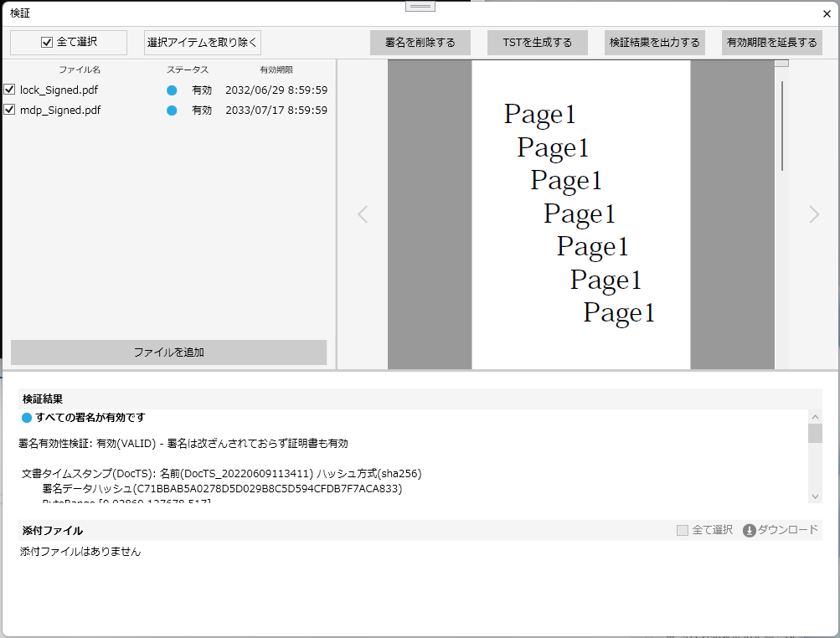
Task: Close the 検証 dialog window
Action: coord(827,13)
